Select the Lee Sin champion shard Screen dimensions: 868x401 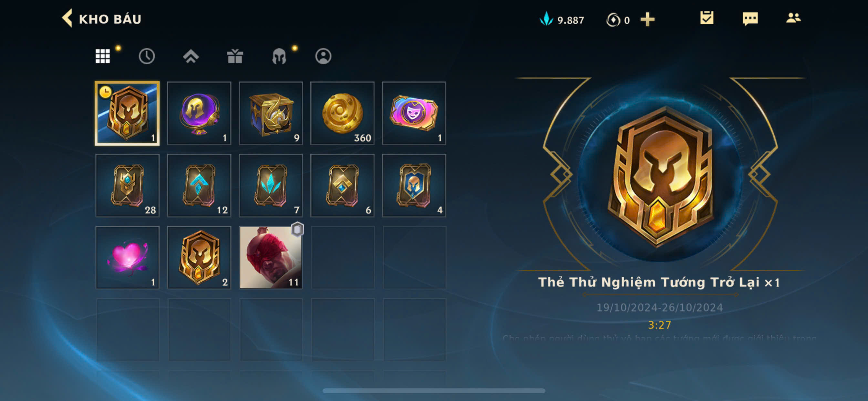[x=271, y=257]
